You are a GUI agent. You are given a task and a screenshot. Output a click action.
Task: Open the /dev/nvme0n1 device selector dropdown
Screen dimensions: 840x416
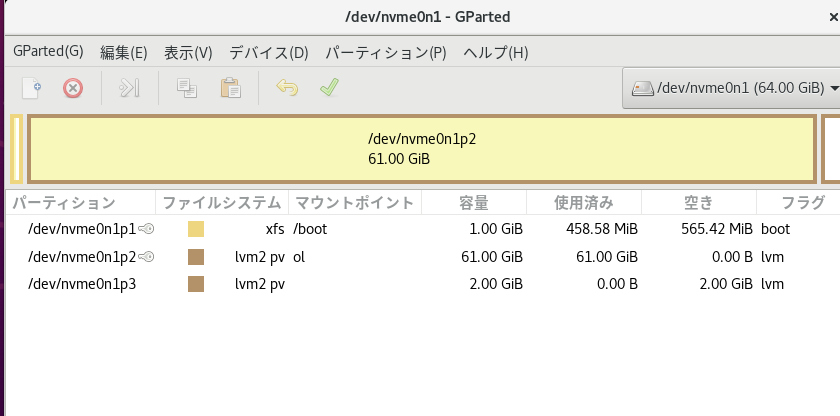732,88
